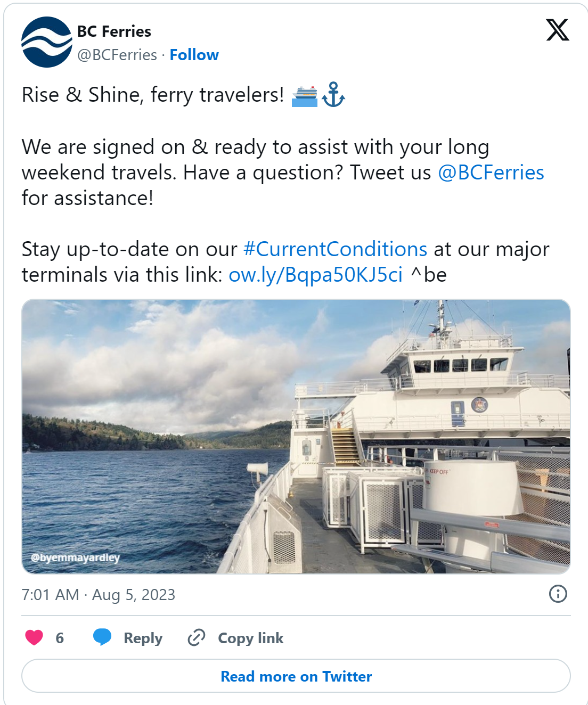Open the BC Ferries display name
This screenshot has height=705, width=588.
(114, 31)
